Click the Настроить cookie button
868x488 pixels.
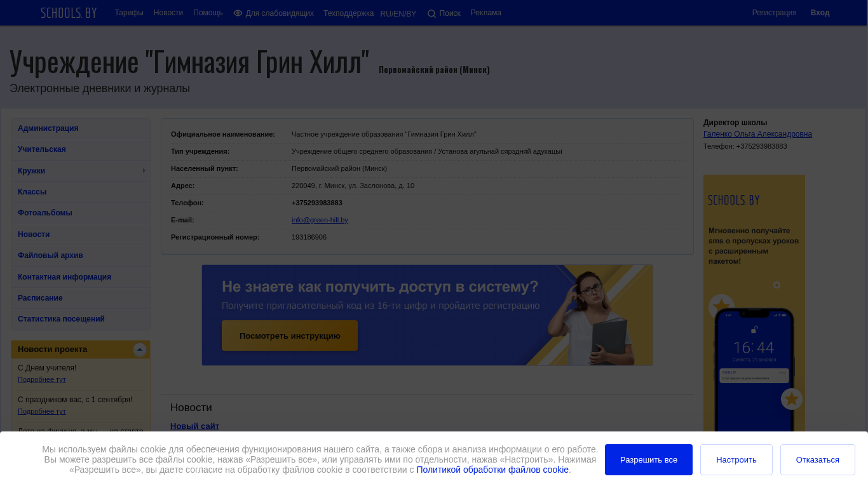click(736, 459)
